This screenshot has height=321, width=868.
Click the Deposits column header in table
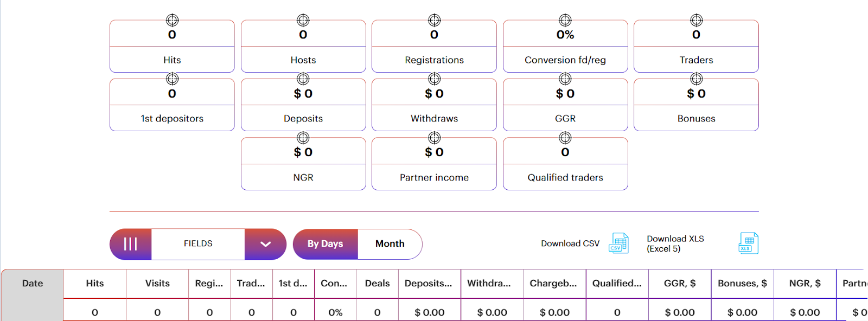point(429,284)
